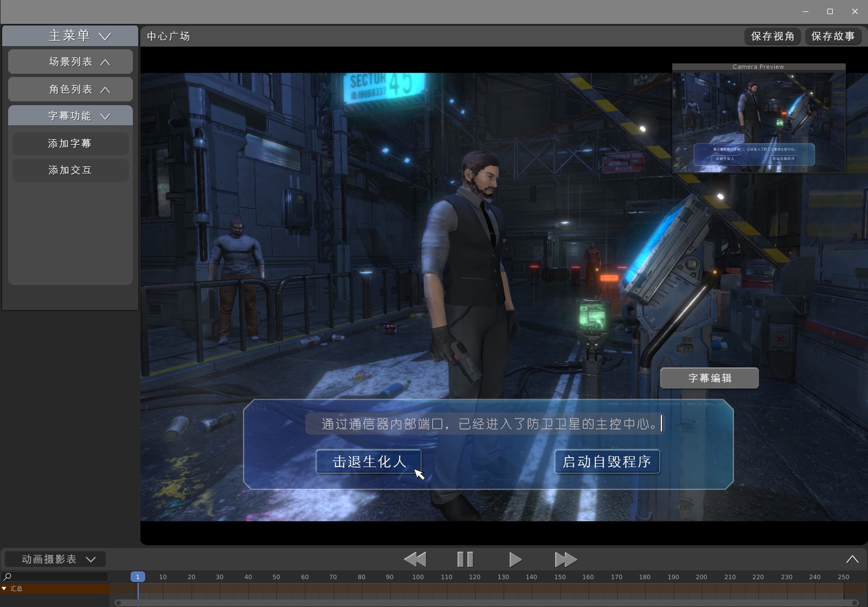Viewport: 868px width, 607px height.
Task: Click the fast-forward playback icon
Action: (565, 559)
